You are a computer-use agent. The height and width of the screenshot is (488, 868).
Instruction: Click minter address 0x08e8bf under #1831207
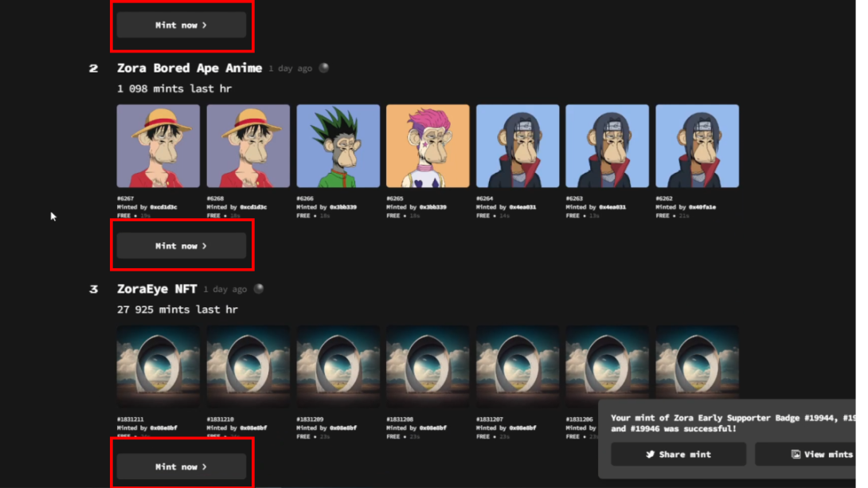[522, 427]
